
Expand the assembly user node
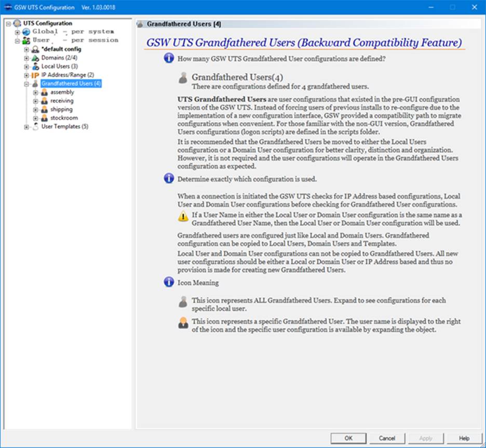35,92
